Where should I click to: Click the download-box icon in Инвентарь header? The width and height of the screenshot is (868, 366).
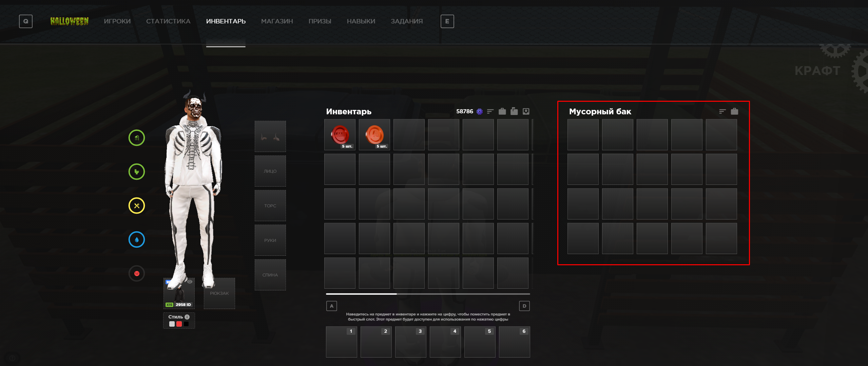(x=526, y=112)
